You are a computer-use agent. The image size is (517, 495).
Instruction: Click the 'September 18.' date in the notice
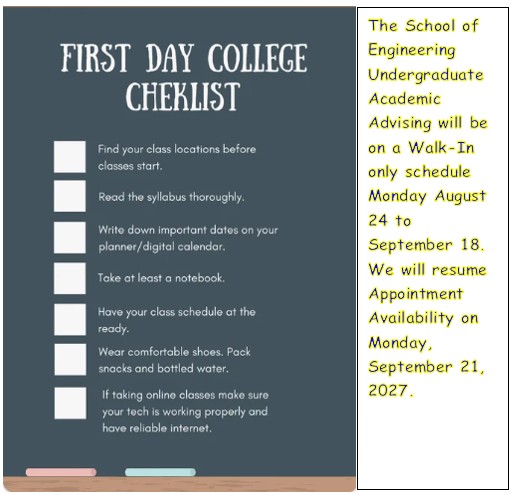(426, 245)
